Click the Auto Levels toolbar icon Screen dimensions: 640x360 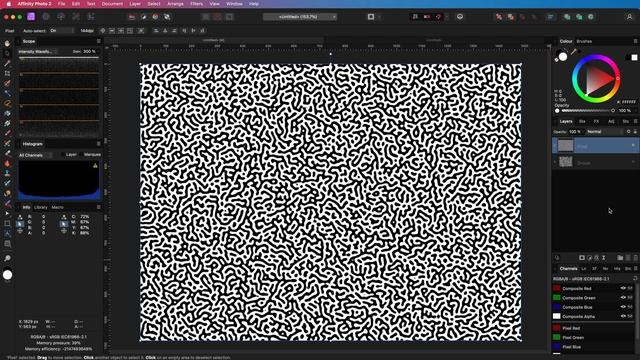point(131,17)
